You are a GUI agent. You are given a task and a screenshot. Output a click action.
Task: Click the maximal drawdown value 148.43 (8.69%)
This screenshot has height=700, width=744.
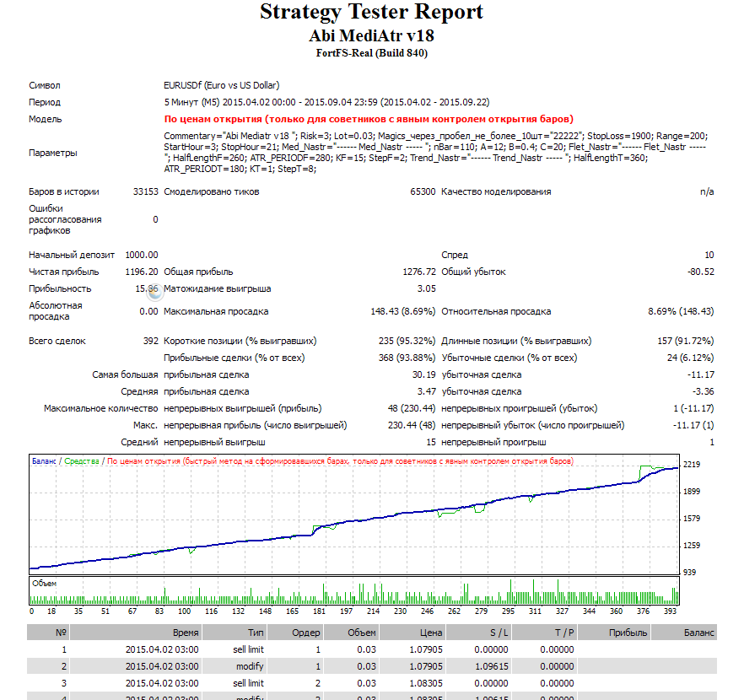403,311
